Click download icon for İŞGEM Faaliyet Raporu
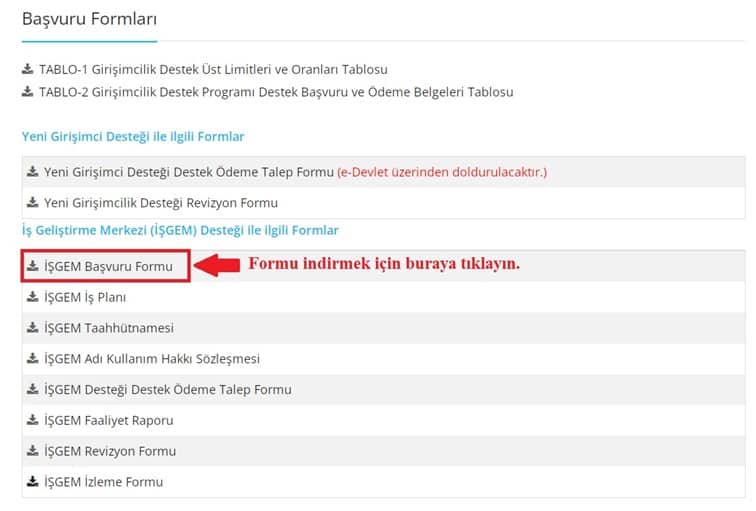Image resolution: width=756 pixels, height=511 pixels. [33, 420]
